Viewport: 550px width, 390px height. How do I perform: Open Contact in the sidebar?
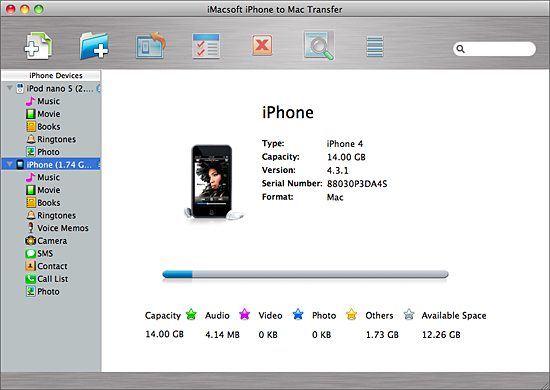tap(46, 266)
